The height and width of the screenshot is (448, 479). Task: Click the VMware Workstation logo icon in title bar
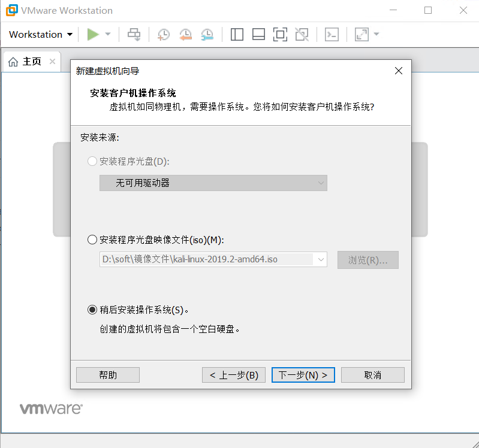coord(12,10)
